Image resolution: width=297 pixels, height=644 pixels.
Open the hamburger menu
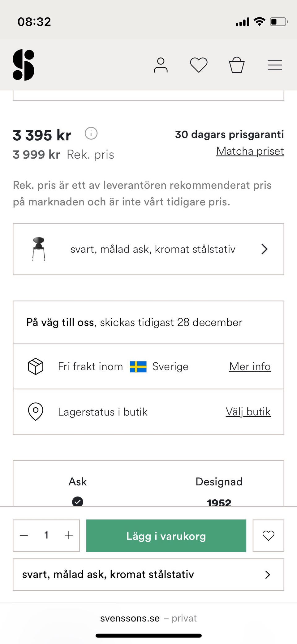click(x=275, y=65)
